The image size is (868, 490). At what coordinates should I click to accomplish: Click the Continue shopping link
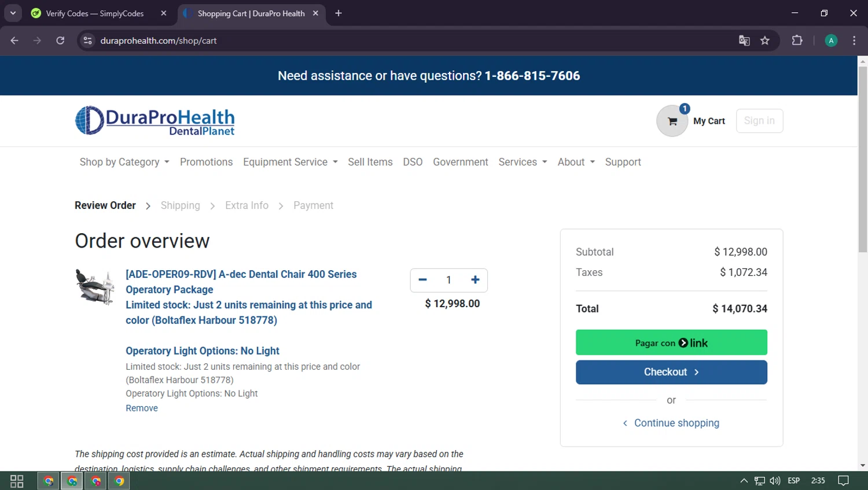[x=671, y=423]
